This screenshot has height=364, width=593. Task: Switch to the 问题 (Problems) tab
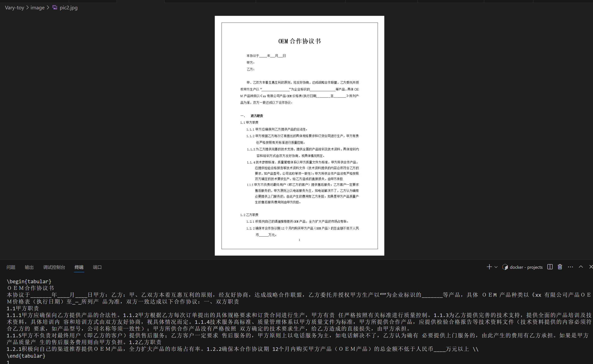tap(11, 267)
